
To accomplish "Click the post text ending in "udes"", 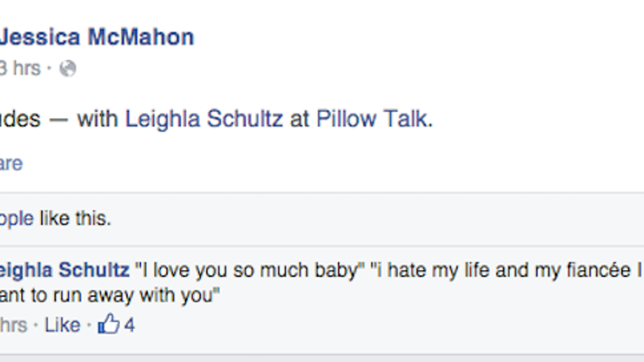I will tap(20, 119).
